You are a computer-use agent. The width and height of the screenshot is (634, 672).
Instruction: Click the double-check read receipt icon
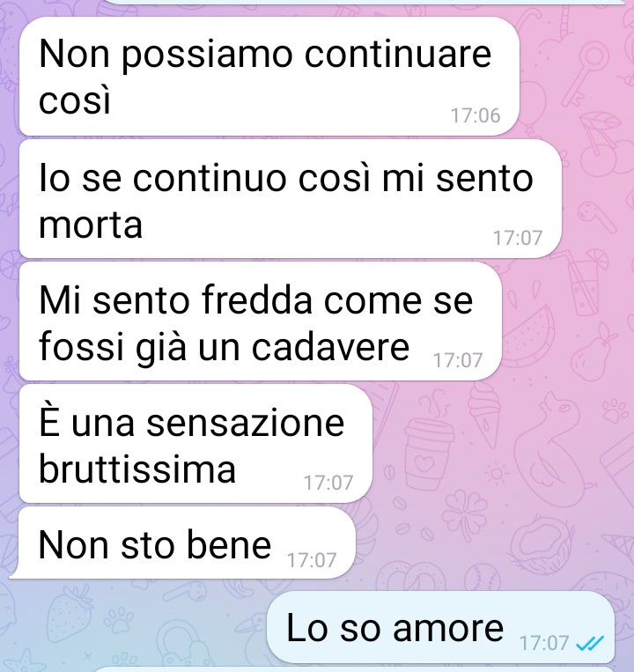pos(590,643)
